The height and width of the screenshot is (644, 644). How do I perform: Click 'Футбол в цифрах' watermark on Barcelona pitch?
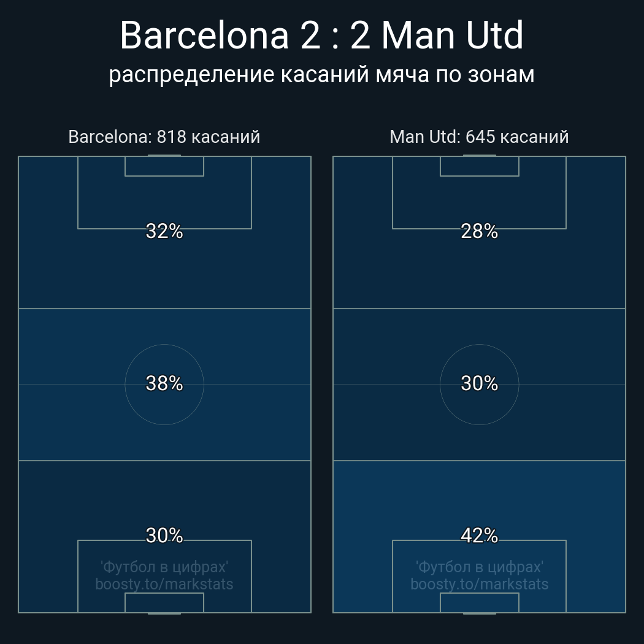[x=164, y=567]
